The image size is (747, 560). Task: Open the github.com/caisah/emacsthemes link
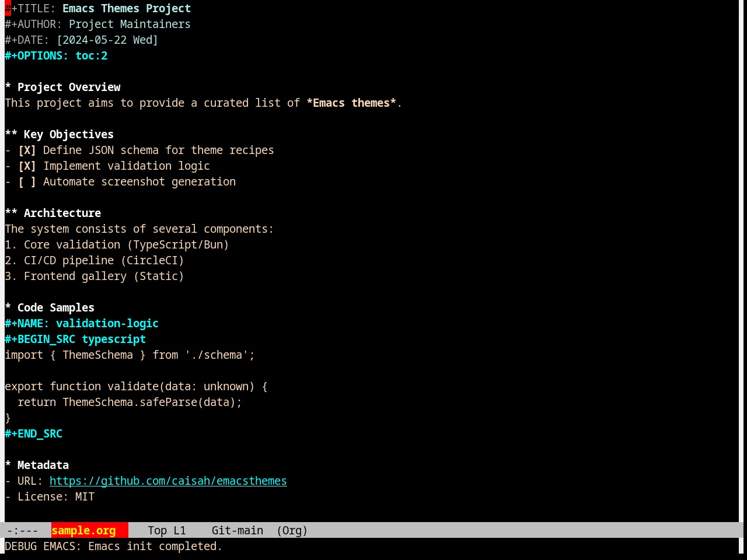168,481
